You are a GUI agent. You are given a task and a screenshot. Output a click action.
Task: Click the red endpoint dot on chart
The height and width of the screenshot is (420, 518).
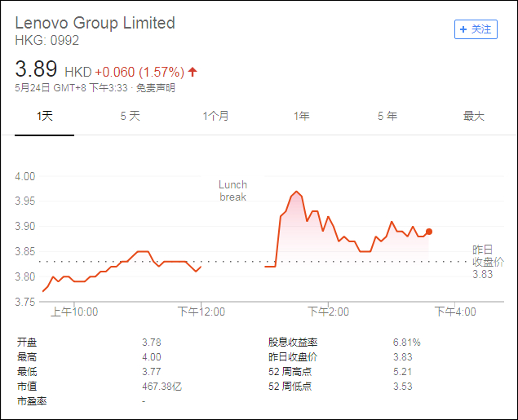pyautogui.click(x=429, y=232)
